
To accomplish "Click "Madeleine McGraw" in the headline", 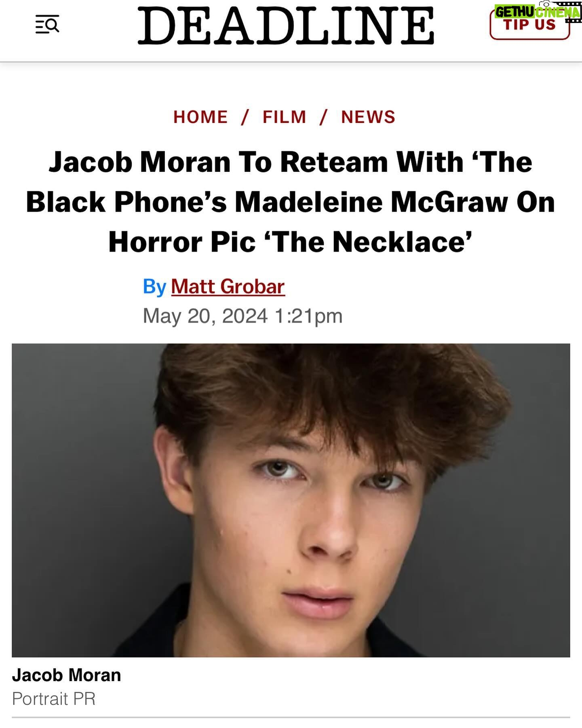I will (371, 202).
